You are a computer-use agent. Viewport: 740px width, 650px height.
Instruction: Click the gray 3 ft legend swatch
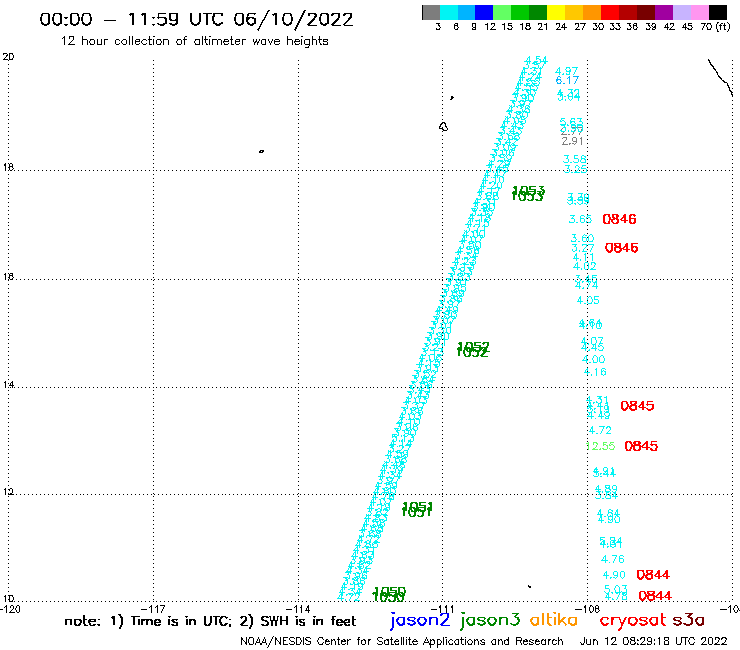[431, 12]
